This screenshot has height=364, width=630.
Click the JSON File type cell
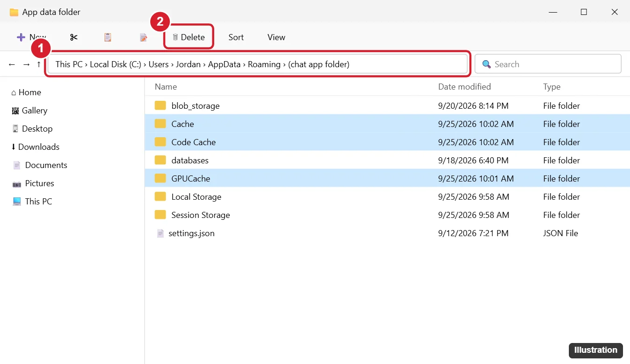(x=560, y=233)
